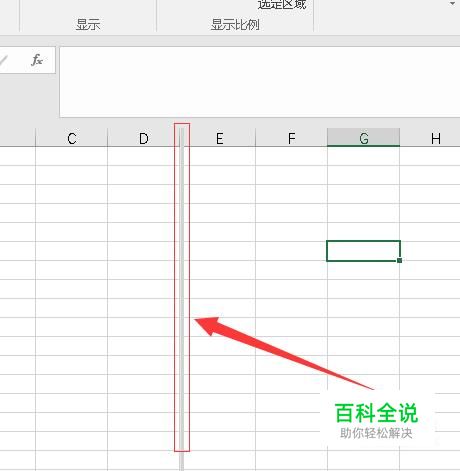Select the highlighted column G header
The width and height of the screenshot is (460, 471).
pos(363,137)
